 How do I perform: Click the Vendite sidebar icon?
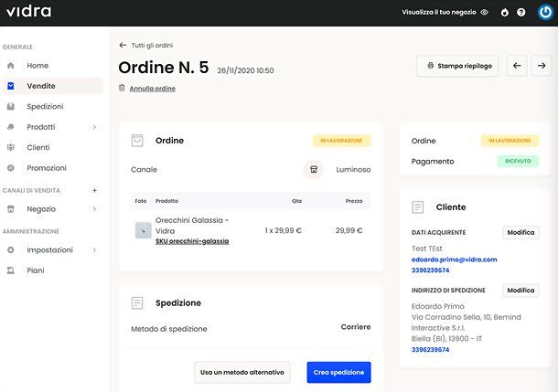pos(11,86)
